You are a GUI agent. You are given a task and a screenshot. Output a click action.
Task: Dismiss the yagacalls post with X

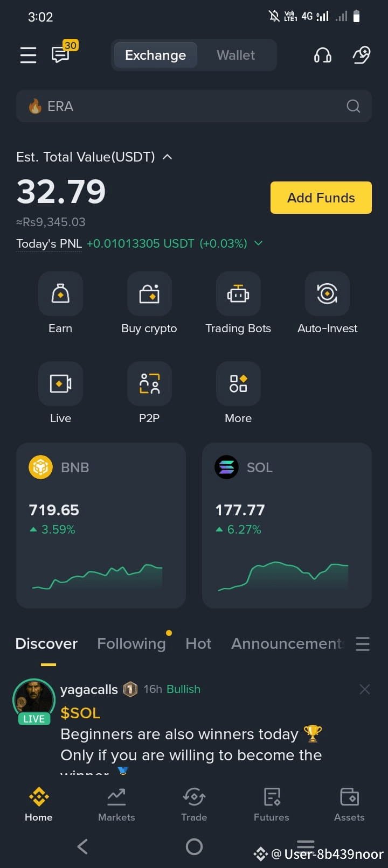(x=365, y=689)
